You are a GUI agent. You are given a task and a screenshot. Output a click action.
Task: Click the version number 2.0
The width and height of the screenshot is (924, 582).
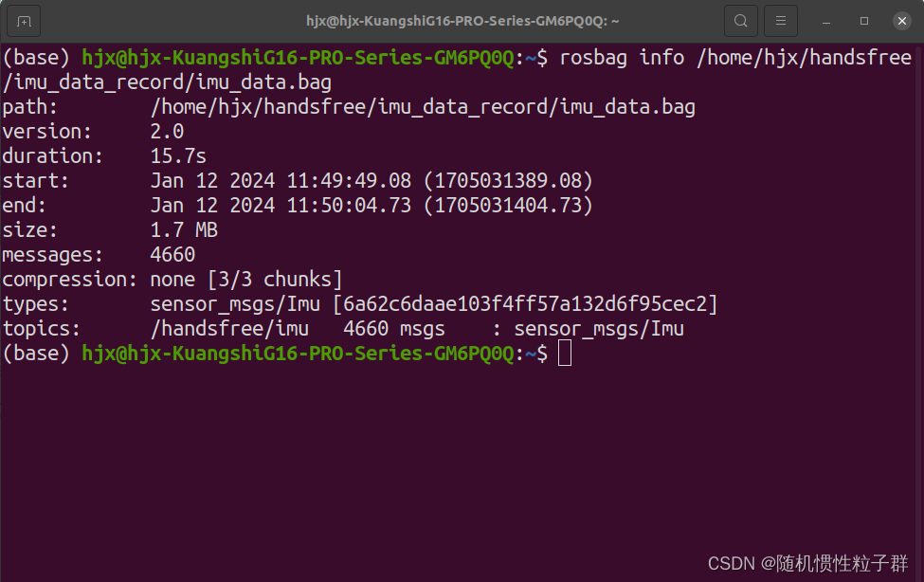[168, 131]
